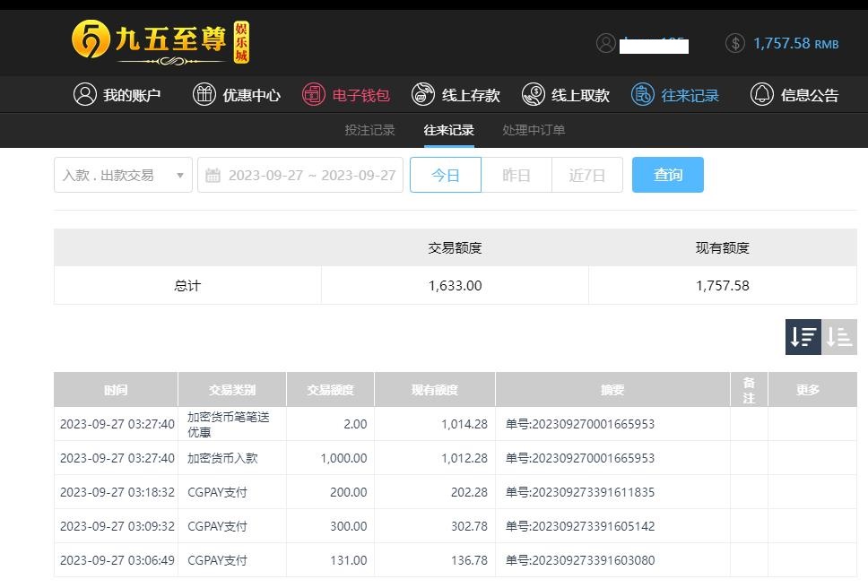Toggle descending sort order button
Screen dimensions: 868x588
tap(803, 337)
